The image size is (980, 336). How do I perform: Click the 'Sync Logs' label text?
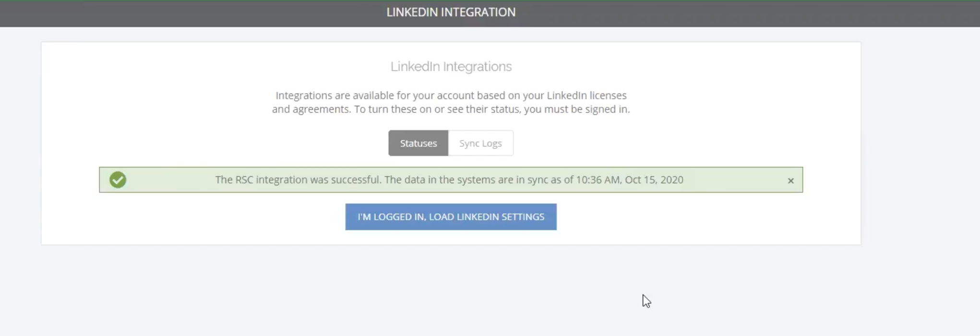click(480, 143)
